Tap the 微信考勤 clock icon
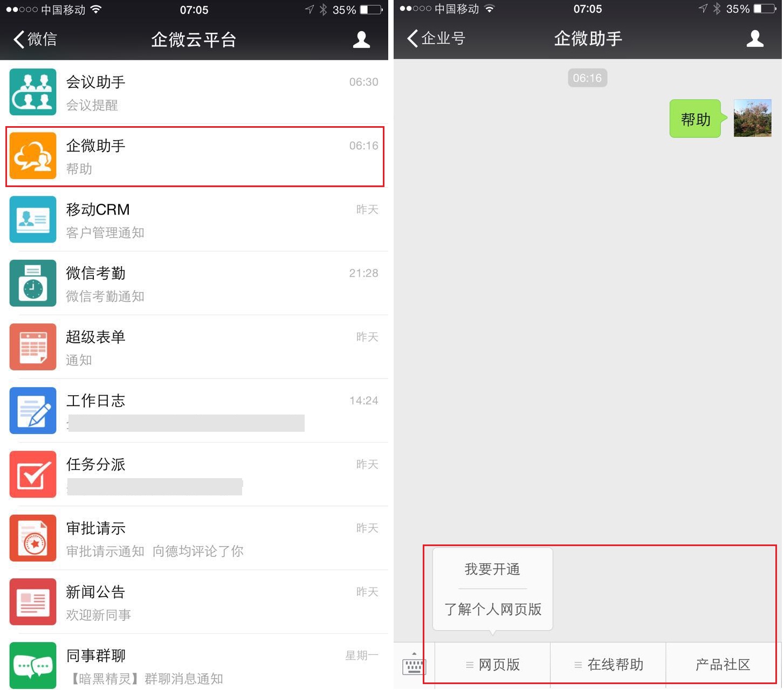 click(x=33, y=283)
